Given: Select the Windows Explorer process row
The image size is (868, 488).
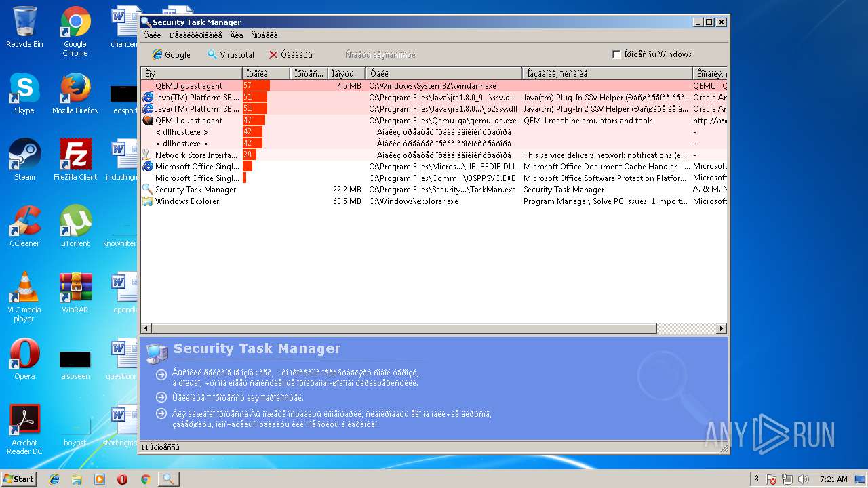Looking at the screenshot, I should (x=434, y=201).
